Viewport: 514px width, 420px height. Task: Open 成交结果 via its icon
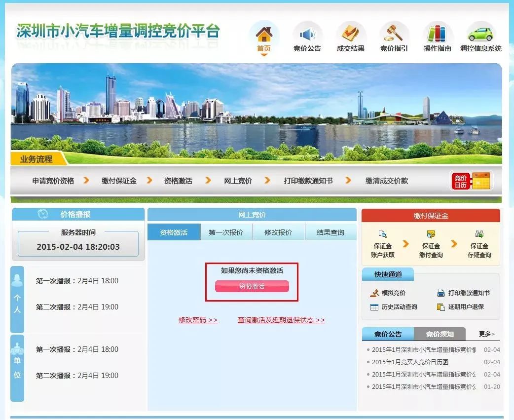click(350, 32)
